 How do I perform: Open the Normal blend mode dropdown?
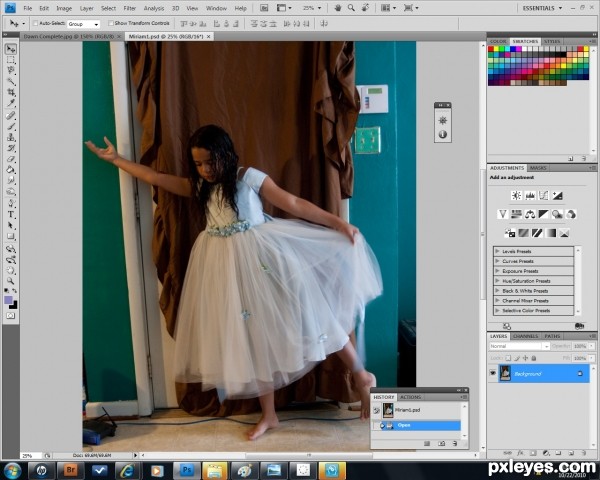519,346
